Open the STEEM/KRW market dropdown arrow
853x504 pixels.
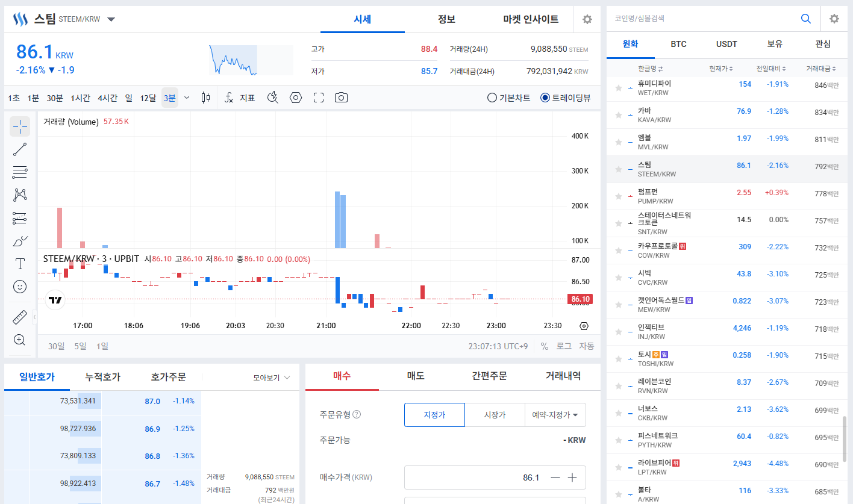pyautogui.click(x=111, y=19)
